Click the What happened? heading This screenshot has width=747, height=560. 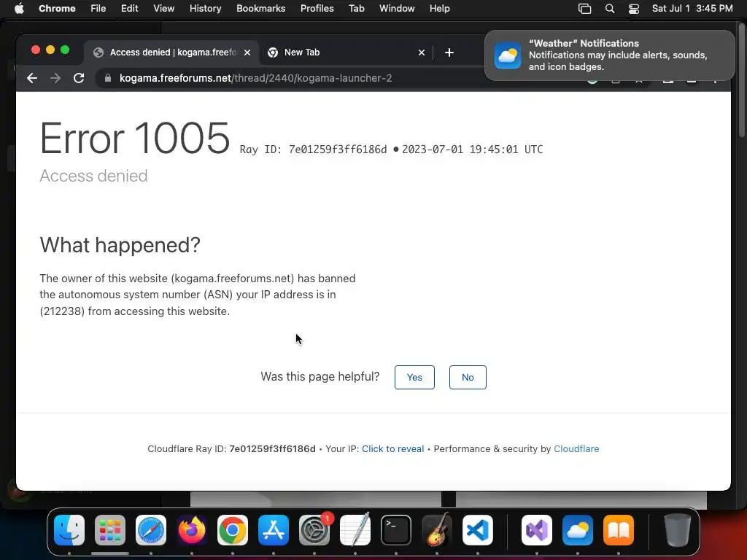pos(120,245)
